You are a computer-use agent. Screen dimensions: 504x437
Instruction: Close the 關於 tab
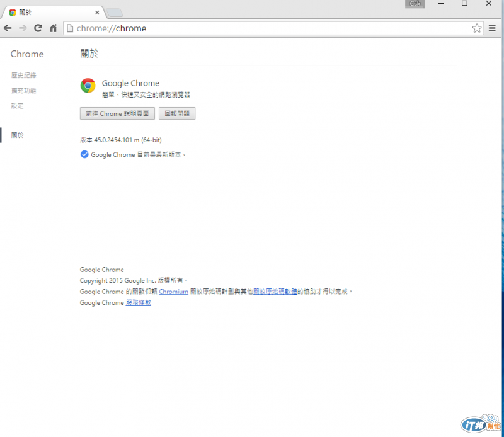[x=97, y=13]
